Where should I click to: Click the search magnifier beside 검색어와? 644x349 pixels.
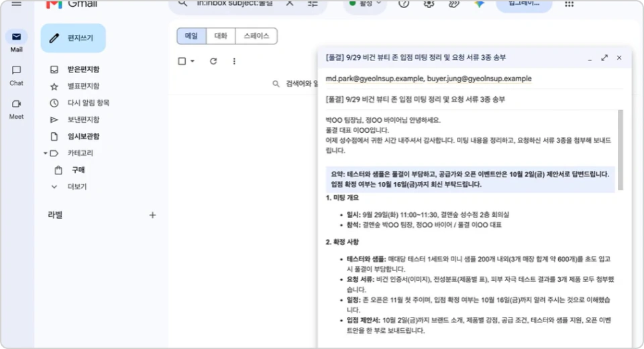click(x=276, y=84)
